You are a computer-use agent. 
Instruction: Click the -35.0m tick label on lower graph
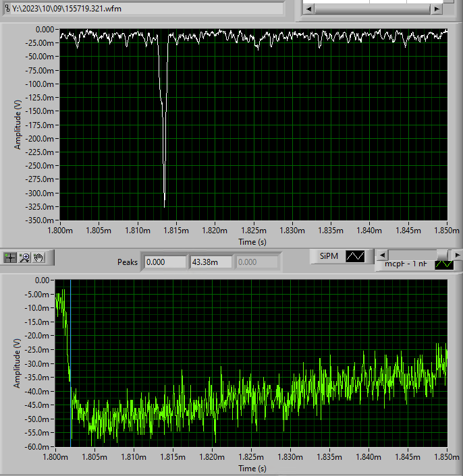[36, 378]
